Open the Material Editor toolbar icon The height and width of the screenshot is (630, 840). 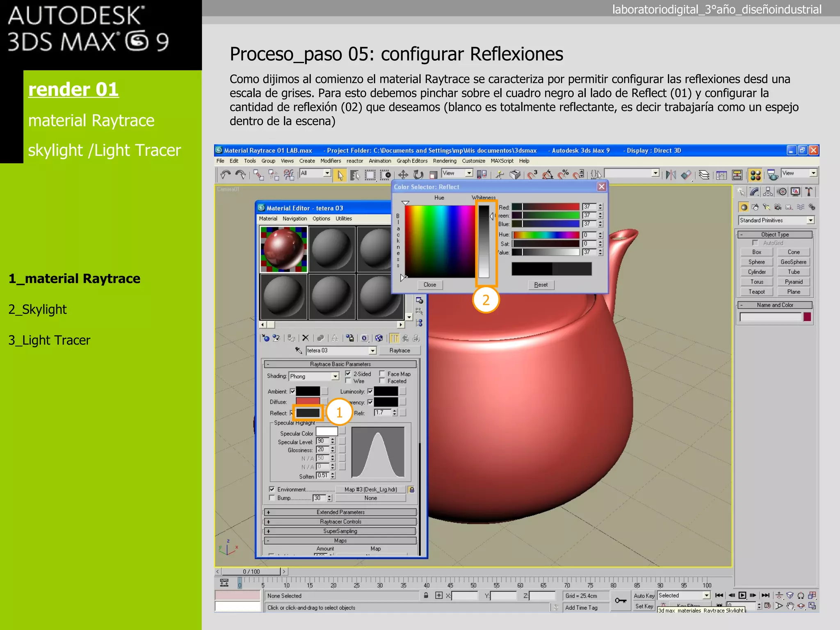pos(756,175)
